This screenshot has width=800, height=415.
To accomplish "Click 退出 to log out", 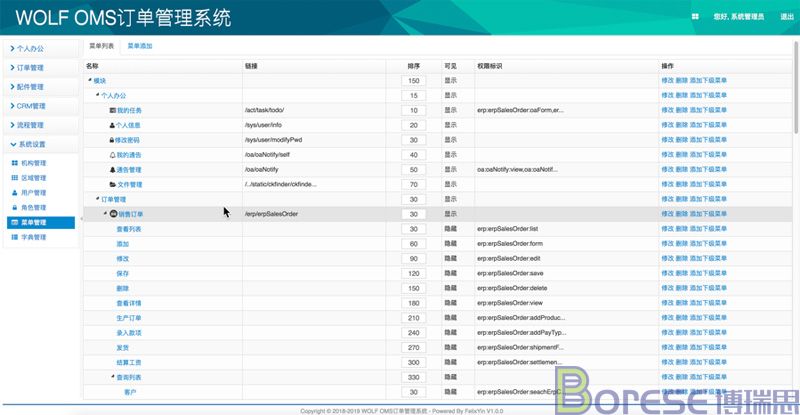I will click(x=787, y=17).
